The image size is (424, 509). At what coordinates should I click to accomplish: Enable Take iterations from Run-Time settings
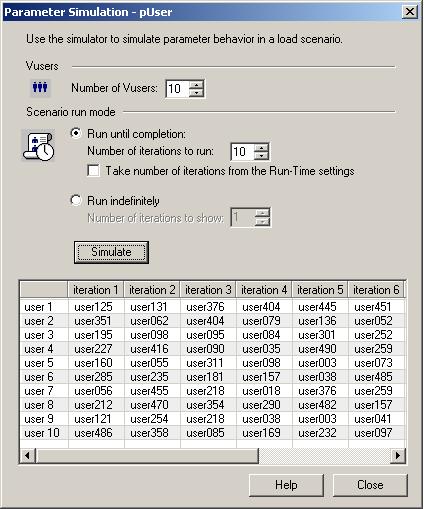click(x=93, y=171)
